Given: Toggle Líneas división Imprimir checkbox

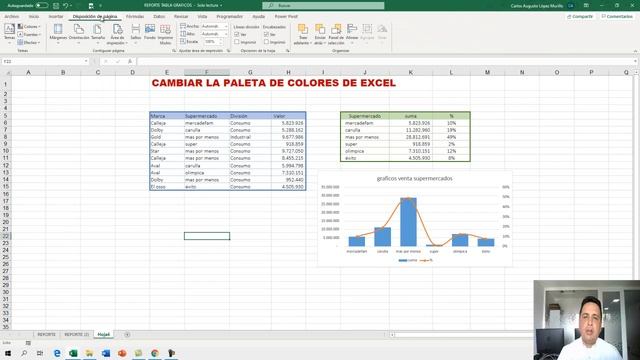Looking at the screenshot, I should pos(237,42).
